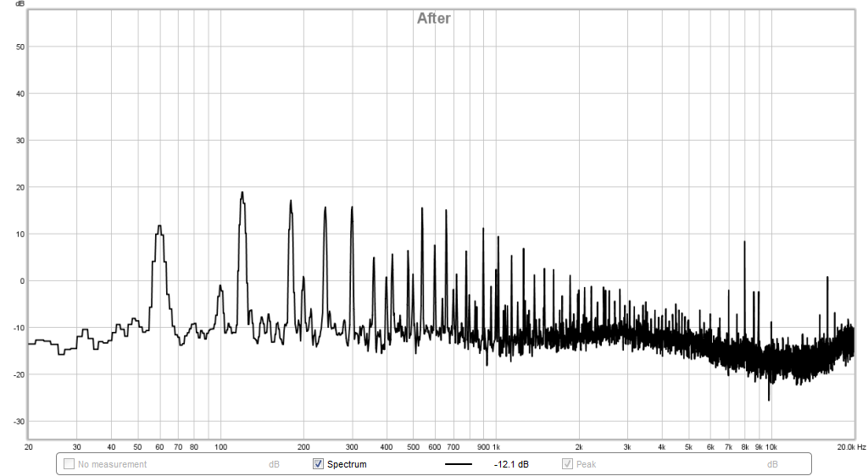
Task: Click the 5k frequency axis label
Action: point(688,446)
